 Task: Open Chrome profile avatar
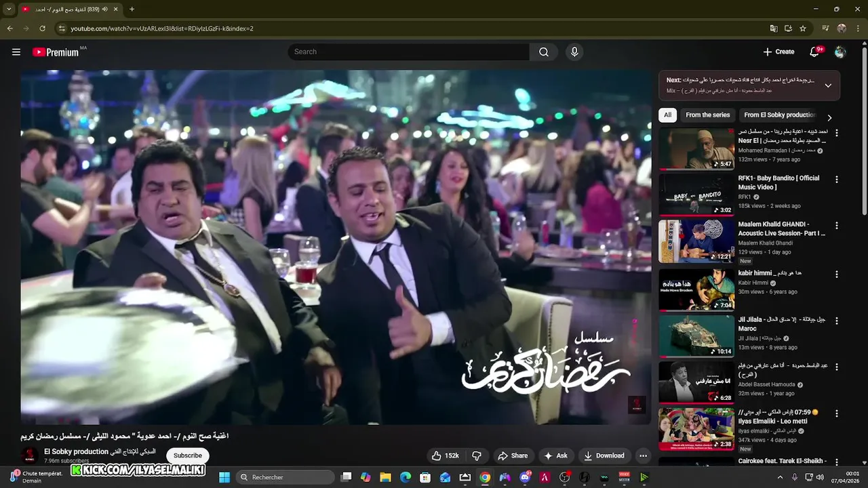842,28
